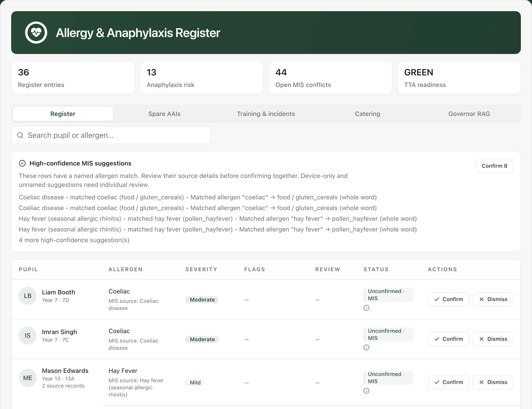
Task: Click the Liam Booth pupil name
Action: coord(58,292)
